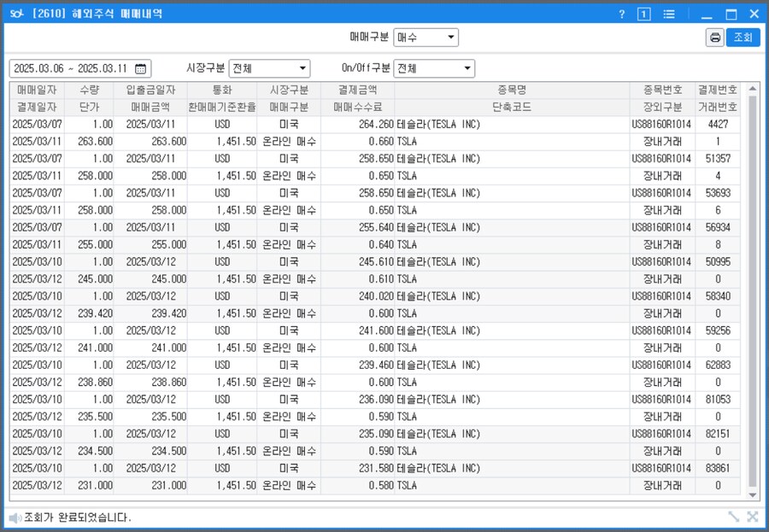
Task: Click the 단가 column header
Action: click(89, 108)
